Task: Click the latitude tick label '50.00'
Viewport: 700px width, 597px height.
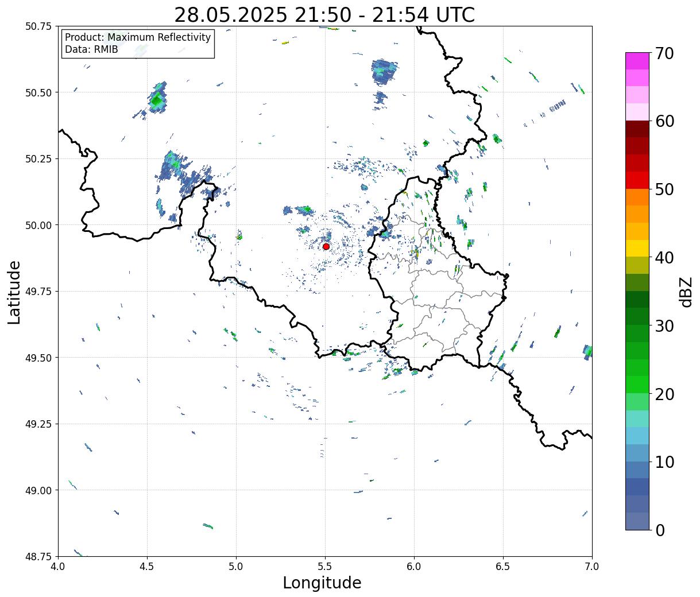Action: [38, 225]
